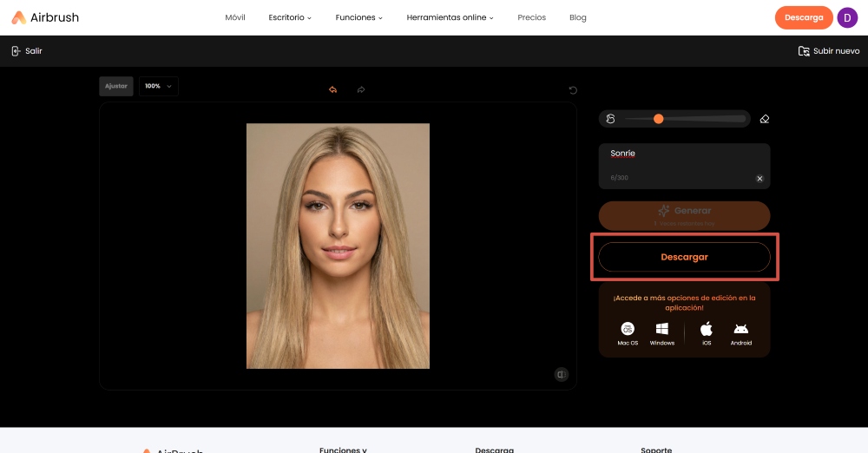This screenshot has width=868, height=453.
Task: Clear the prompt text with X icon
Action: (x=759, y=178)
